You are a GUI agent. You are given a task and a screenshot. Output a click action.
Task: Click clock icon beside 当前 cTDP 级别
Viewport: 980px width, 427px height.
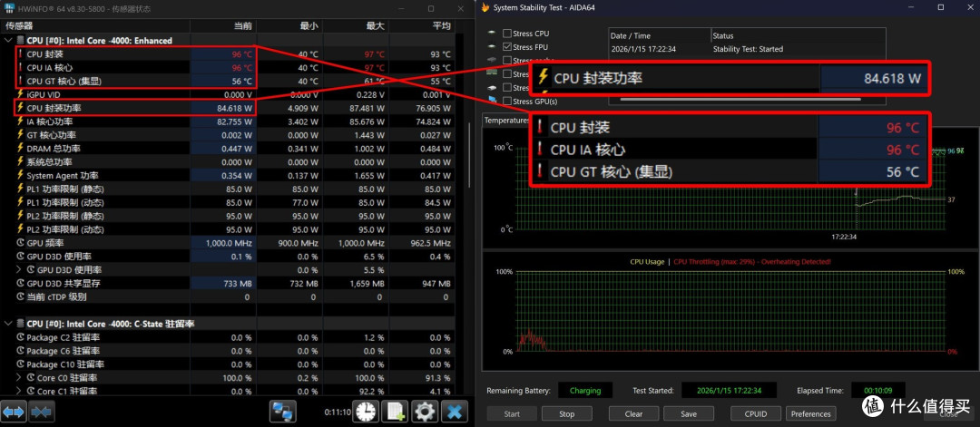[x=20, y=297]
